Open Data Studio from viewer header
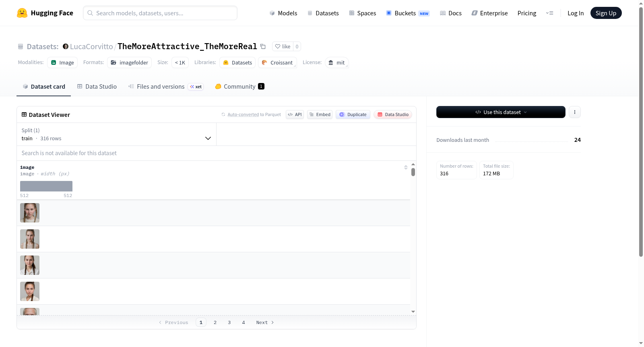This screenshot has width=644, height=347. [x=393, y=114]
